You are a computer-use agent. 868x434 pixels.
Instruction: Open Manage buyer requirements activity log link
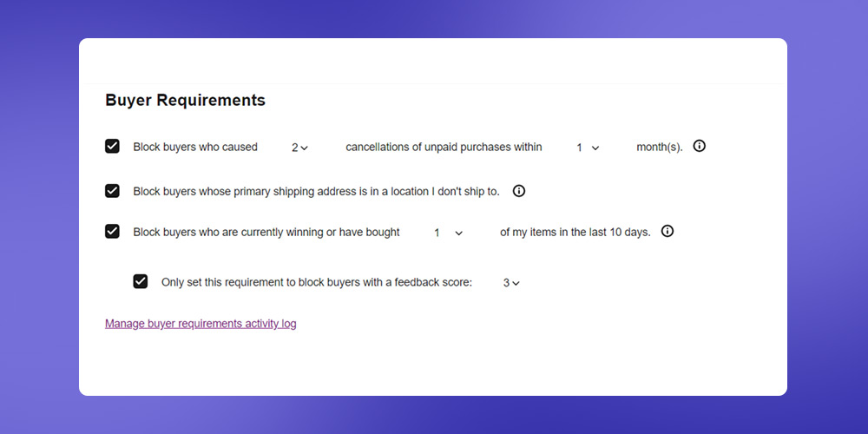(201, 323)
